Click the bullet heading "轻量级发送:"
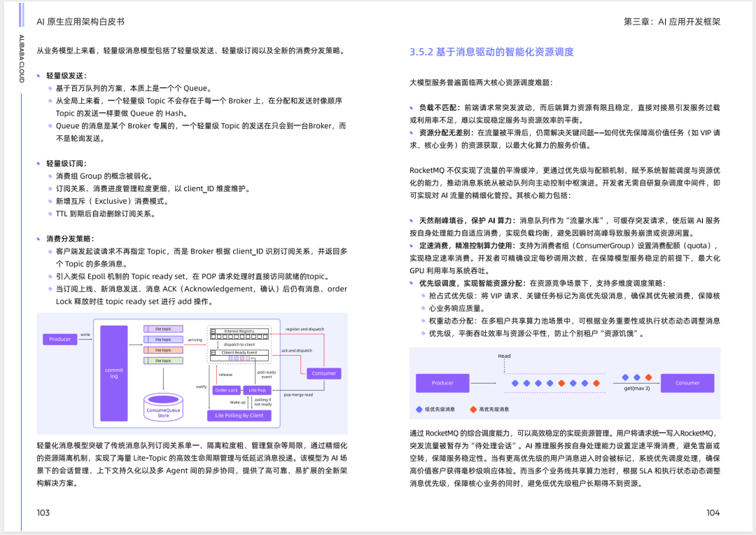The height and width of the screenshot is (535, 756). coord(66,76)
